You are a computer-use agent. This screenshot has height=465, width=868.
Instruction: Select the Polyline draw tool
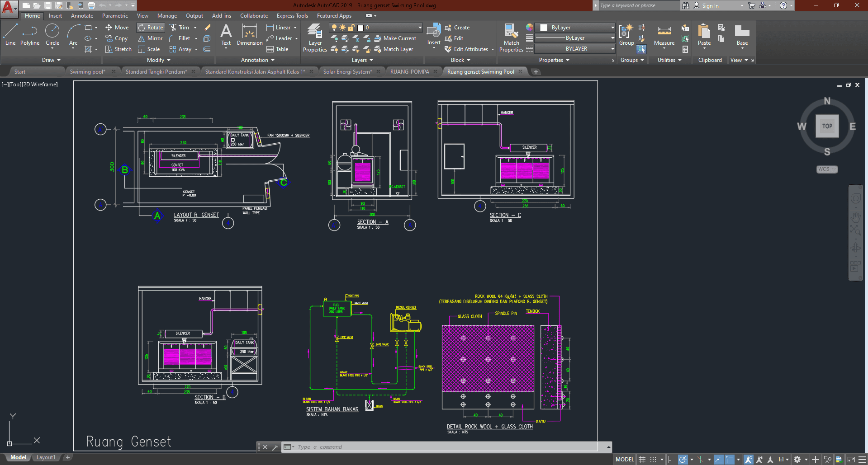[x=30, y=35]
